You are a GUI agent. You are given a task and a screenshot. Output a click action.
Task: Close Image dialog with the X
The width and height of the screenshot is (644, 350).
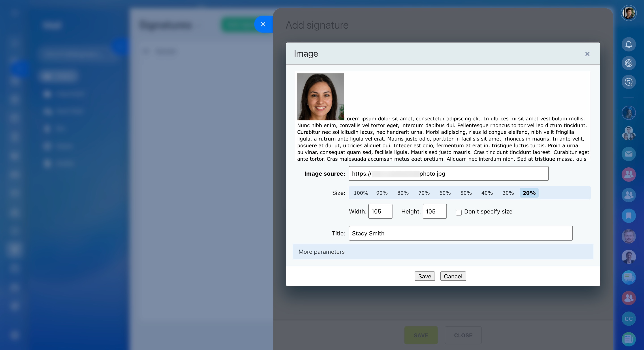click(587, 54)
